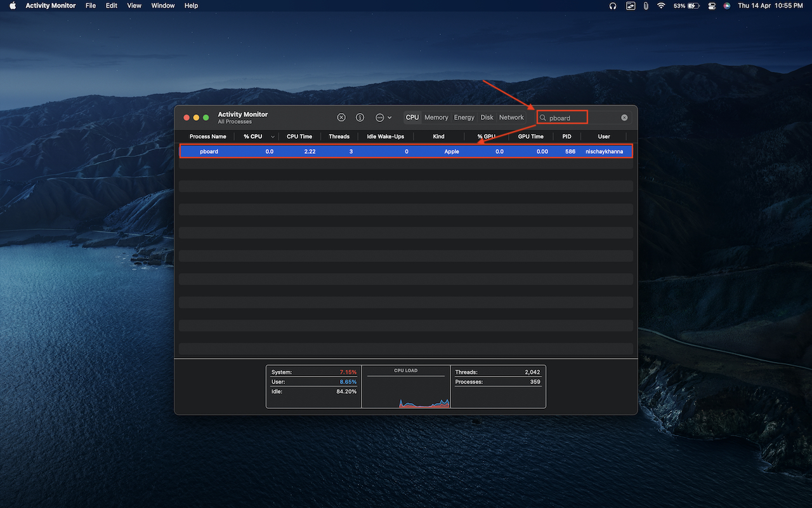Switch to the CPU tab

[412, 117]
